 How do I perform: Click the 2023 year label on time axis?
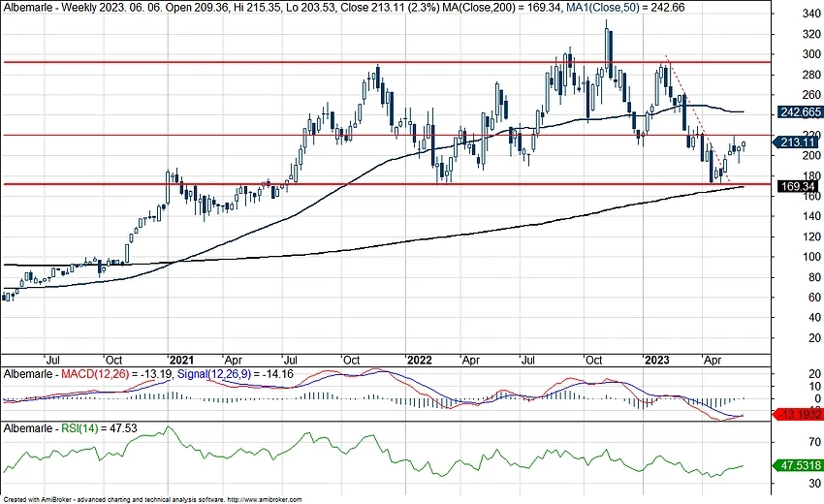coord(657,360)
